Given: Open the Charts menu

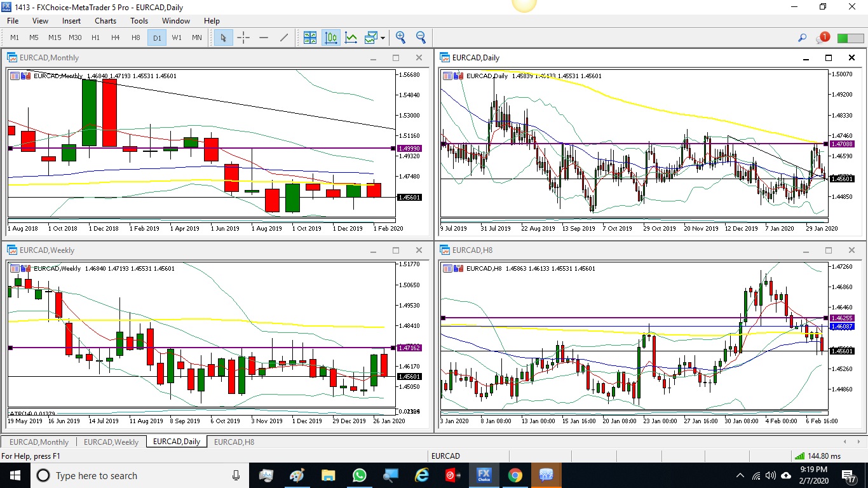Looking at the screenshot, I should click(x=105, y=20).
